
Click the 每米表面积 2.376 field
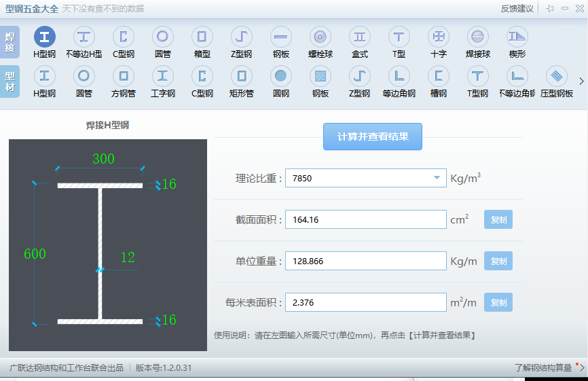[365, 302]
